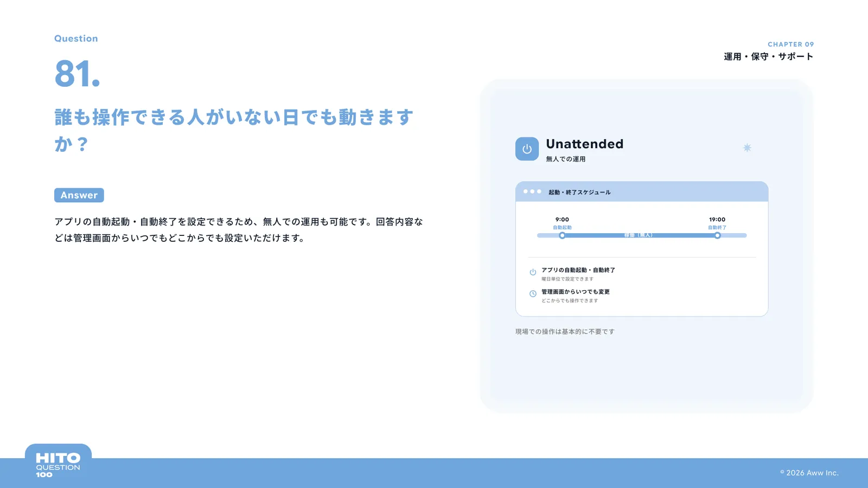Viewport: 868px width, 488px height.
Task: Click the question number 81.
Action: click(78, 74)
